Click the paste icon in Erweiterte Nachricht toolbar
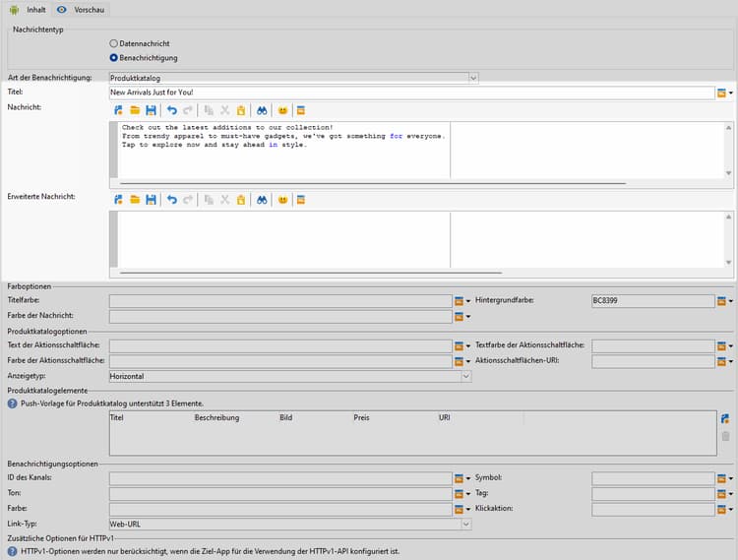Image resolution: width=738 pixels, height=560 pixels. 241,200
